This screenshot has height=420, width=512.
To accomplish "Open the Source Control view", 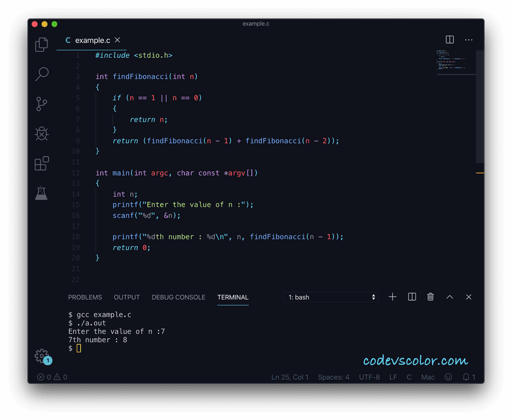I will (x=41, y=104).
